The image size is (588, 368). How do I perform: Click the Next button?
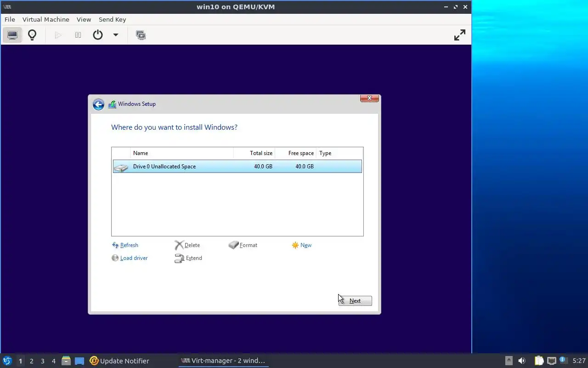pyautogui.click(x=355, y=301)
